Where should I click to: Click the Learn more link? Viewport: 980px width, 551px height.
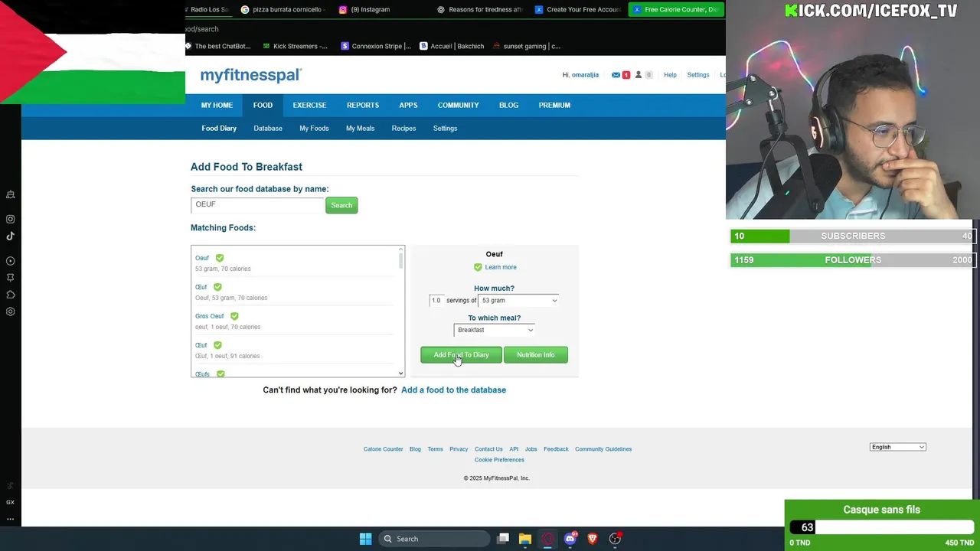[501, 267]
